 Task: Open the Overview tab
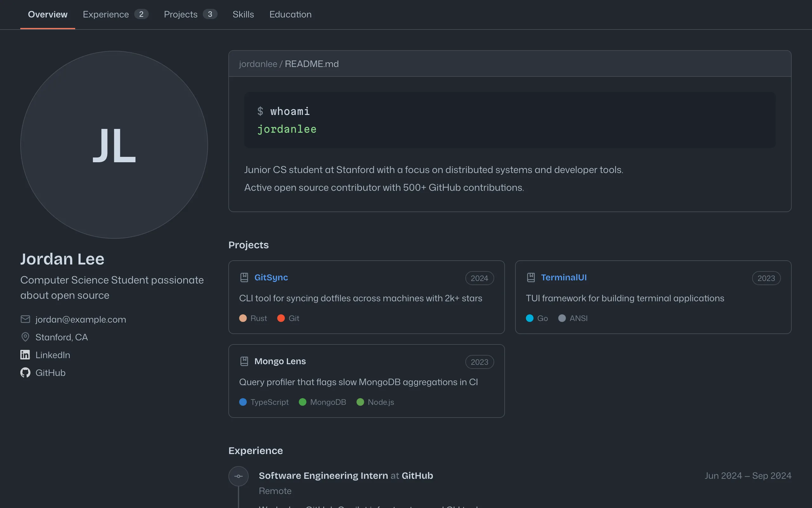[x=48, y=15]
